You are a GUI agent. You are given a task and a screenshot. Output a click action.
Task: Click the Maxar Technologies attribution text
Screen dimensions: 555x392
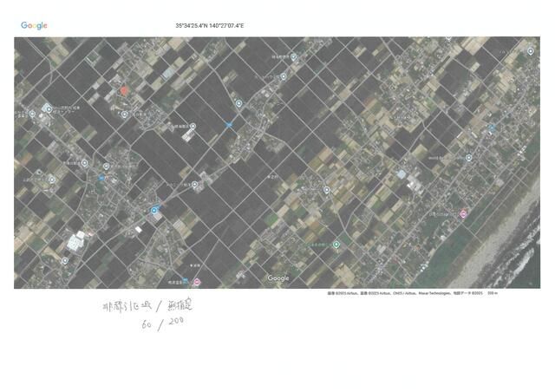pyautogui.click(x=434, y=293)
